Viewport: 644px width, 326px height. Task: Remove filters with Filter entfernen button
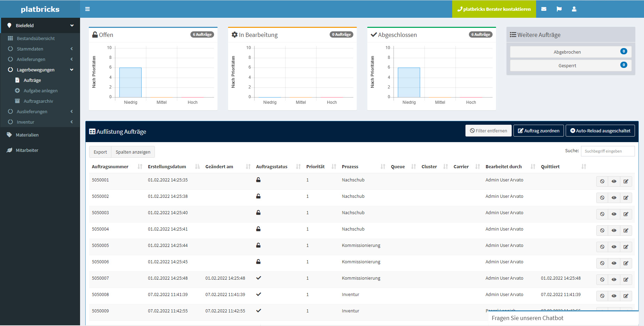pyautogui.click(x=488, y=131)
